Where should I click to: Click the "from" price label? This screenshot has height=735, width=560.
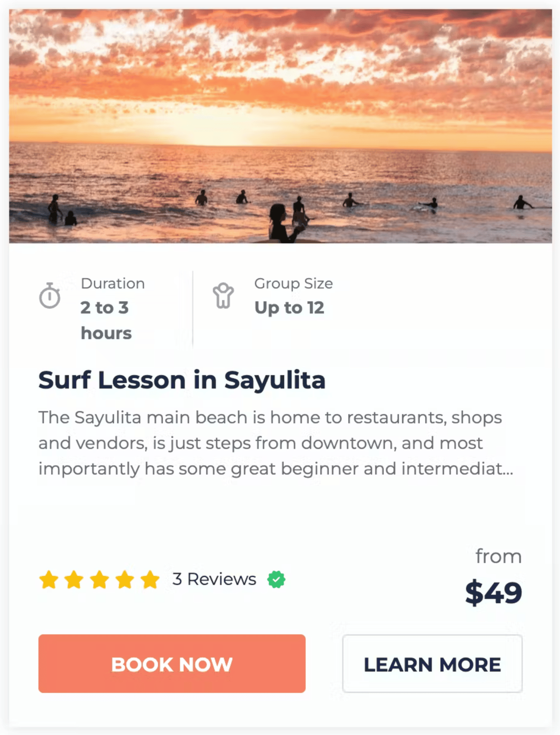click(x=498, y=557)
